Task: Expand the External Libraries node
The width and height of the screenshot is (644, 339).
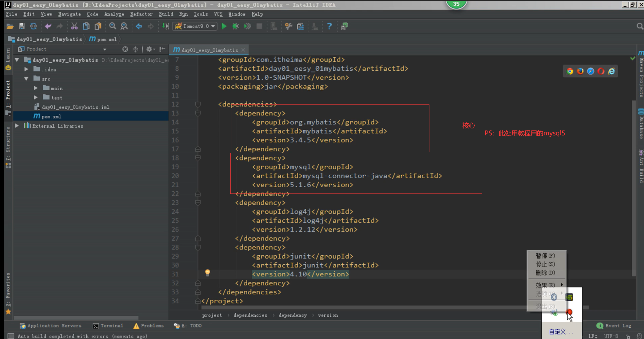Action: pyautogui.click(x=17, y=126)
